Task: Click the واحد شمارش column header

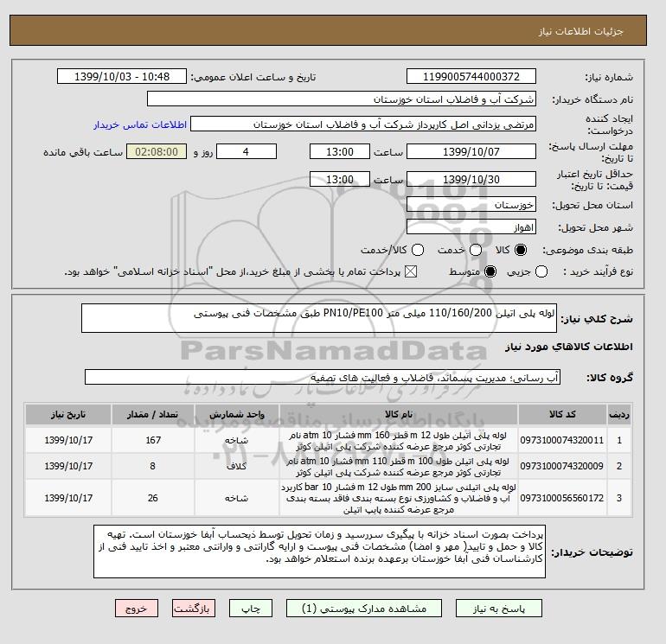Action: click(237, 414)
